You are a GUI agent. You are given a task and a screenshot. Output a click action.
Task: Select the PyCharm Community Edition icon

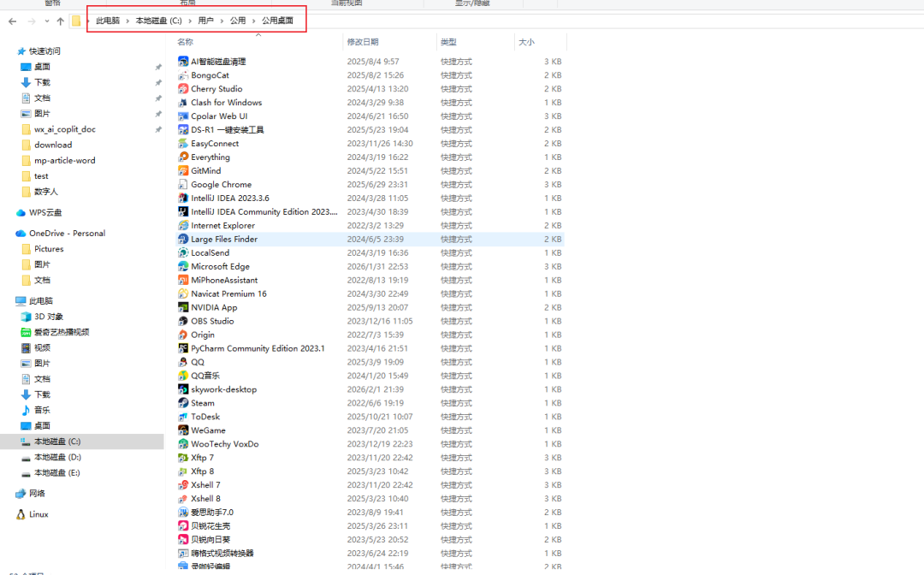183,348
